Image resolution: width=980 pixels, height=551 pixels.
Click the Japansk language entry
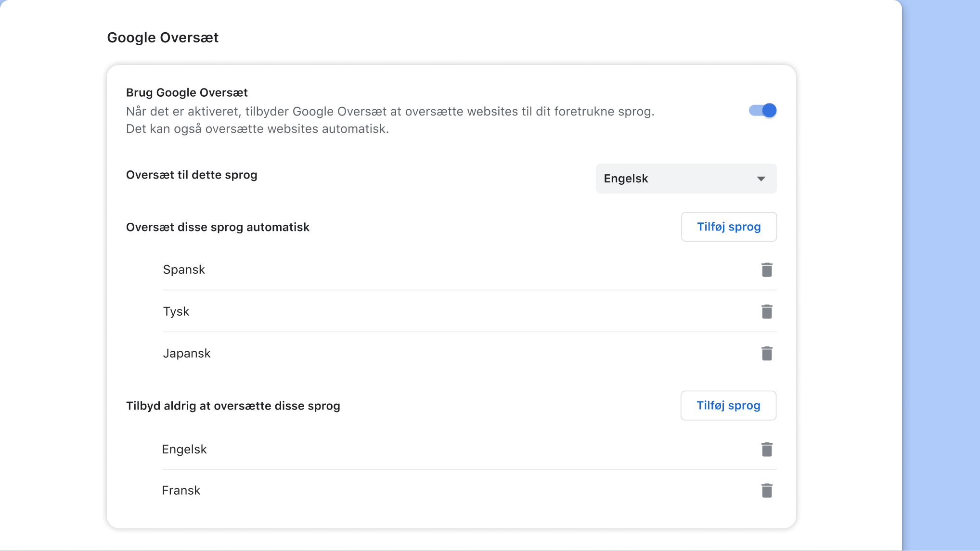(x=187, y=353)
